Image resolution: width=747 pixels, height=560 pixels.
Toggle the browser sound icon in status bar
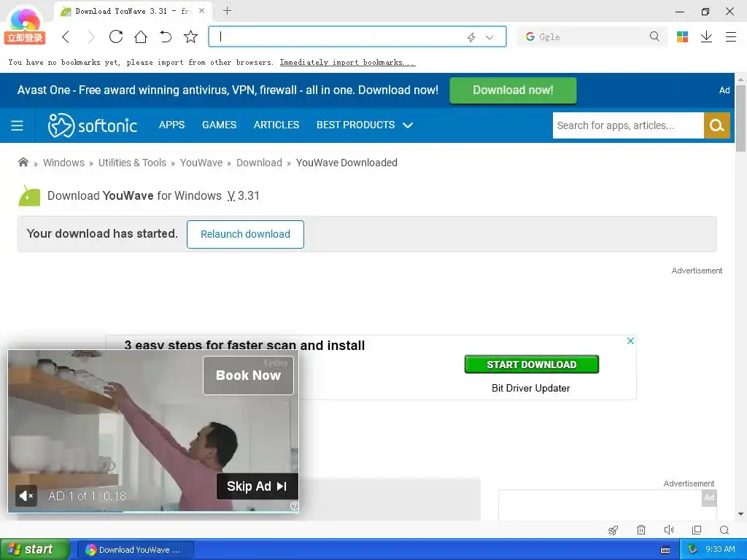(669, 530)
